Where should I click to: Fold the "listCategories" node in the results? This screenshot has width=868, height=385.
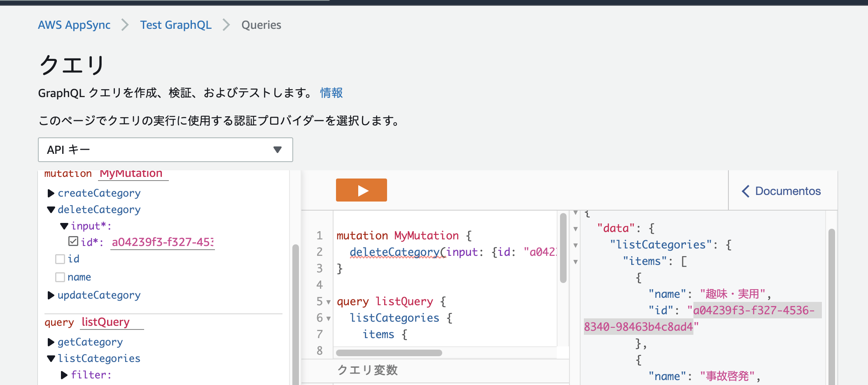click(x=576, y=245)
